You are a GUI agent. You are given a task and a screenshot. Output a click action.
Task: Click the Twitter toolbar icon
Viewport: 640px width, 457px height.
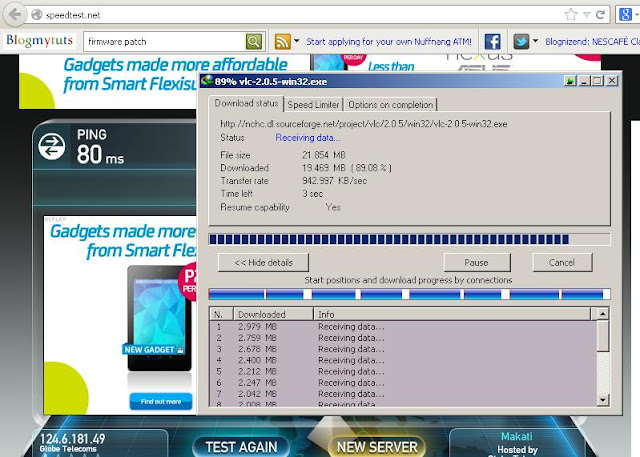coord(521,42)
